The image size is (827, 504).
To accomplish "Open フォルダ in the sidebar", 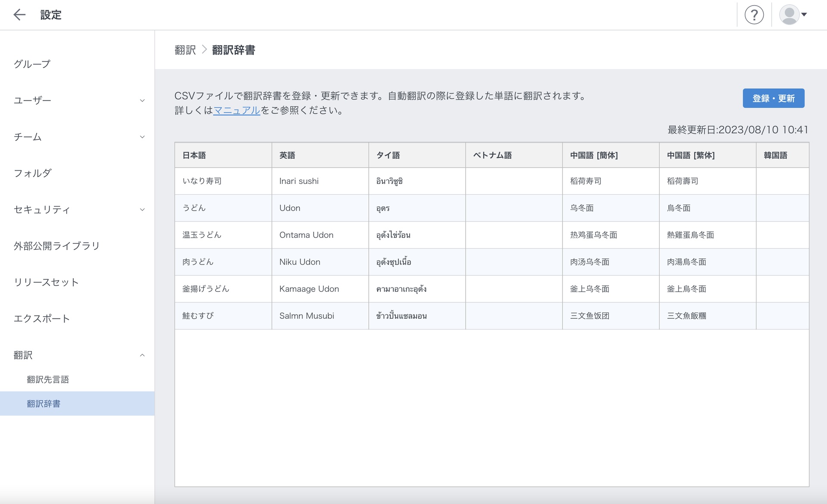I will (33, 173).
